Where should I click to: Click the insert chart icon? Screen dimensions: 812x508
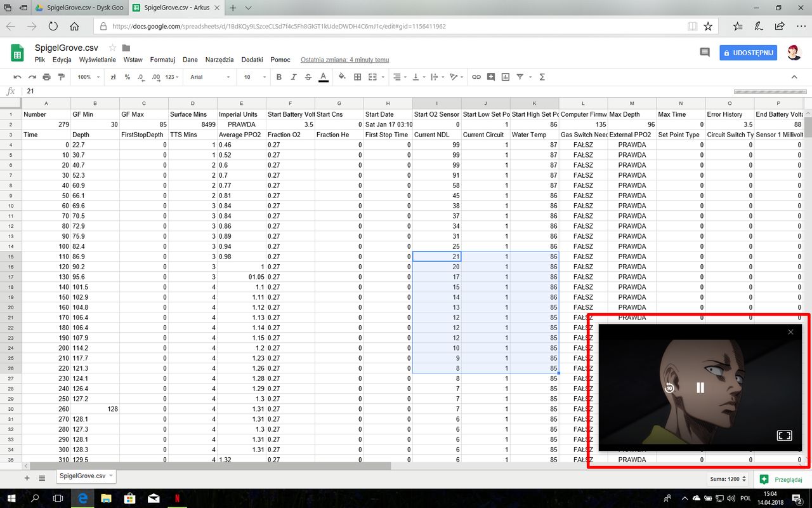click(x=506, y=77)
